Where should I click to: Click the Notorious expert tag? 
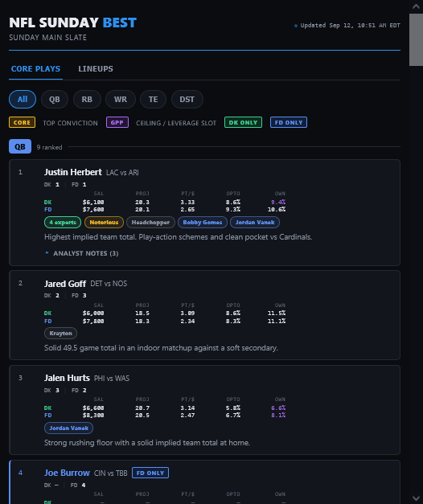(104, 222)
